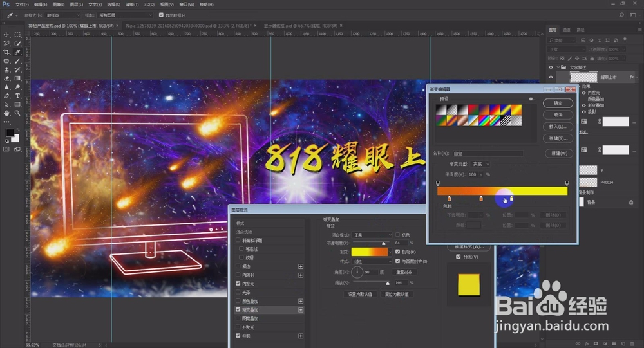This screenshot has height=348, width=644.
Task: Click the 不透明度 slider handle
Action: click(x=384, y=243)
